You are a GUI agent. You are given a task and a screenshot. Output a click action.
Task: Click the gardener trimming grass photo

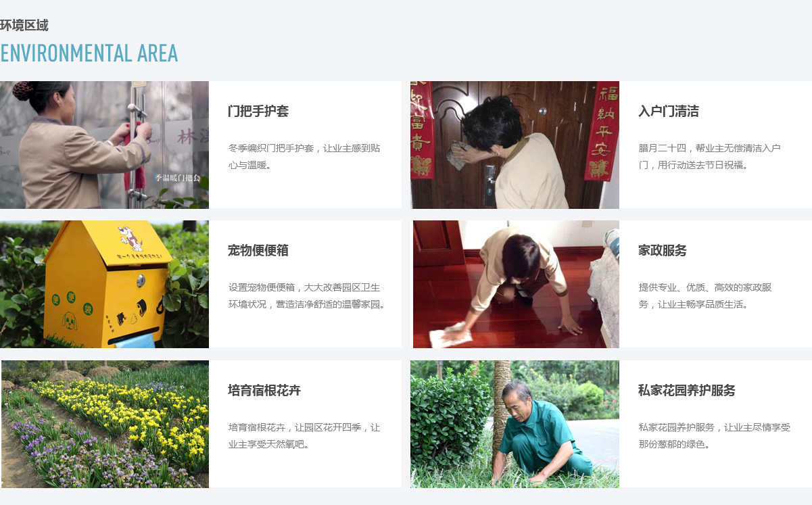click(x=515, y=424)
